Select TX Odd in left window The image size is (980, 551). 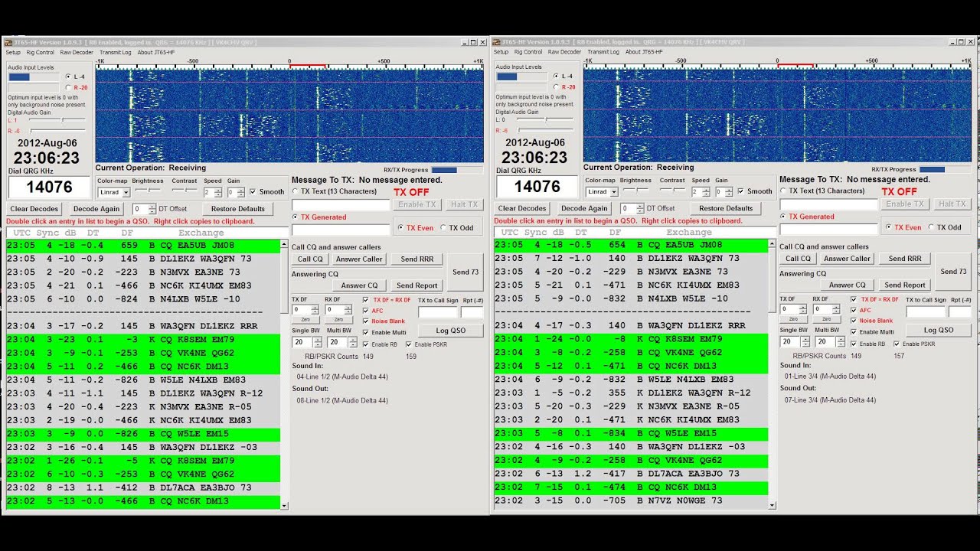(x=443, y=228)
